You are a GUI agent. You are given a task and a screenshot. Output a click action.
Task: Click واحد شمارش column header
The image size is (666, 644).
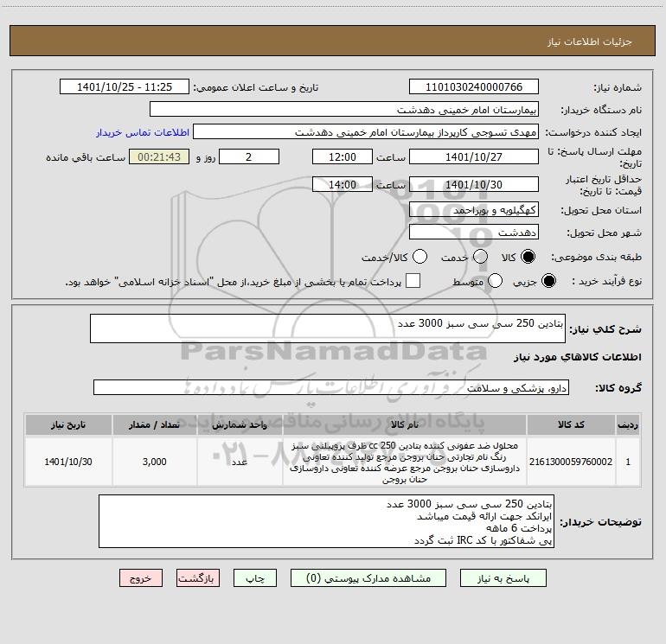point(240,424)
